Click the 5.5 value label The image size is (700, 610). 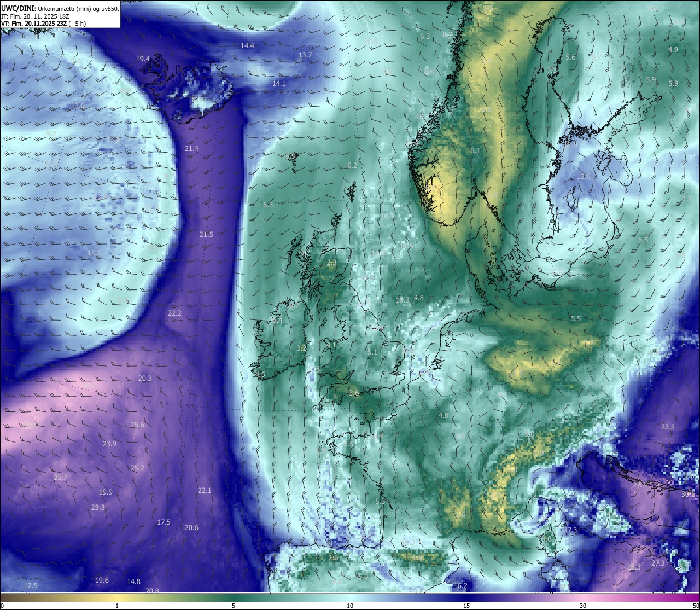(x=576, y=318)
